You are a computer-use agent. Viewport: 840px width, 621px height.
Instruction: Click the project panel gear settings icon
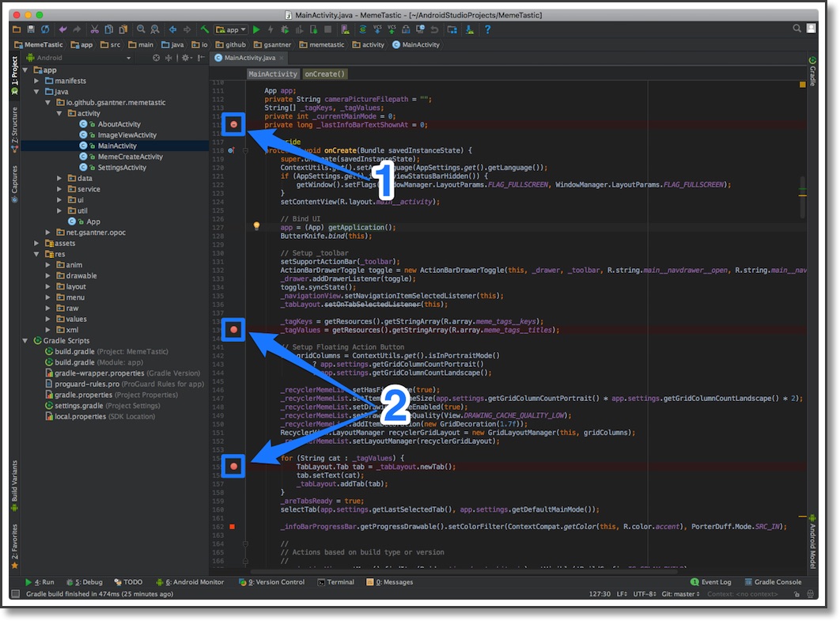pos(185,58)
